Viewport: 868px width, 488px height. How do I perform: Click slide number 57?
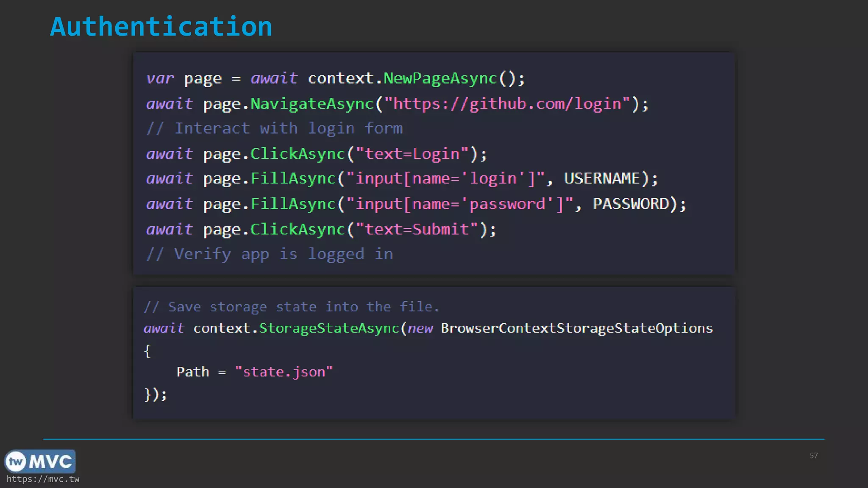(814, 456)
